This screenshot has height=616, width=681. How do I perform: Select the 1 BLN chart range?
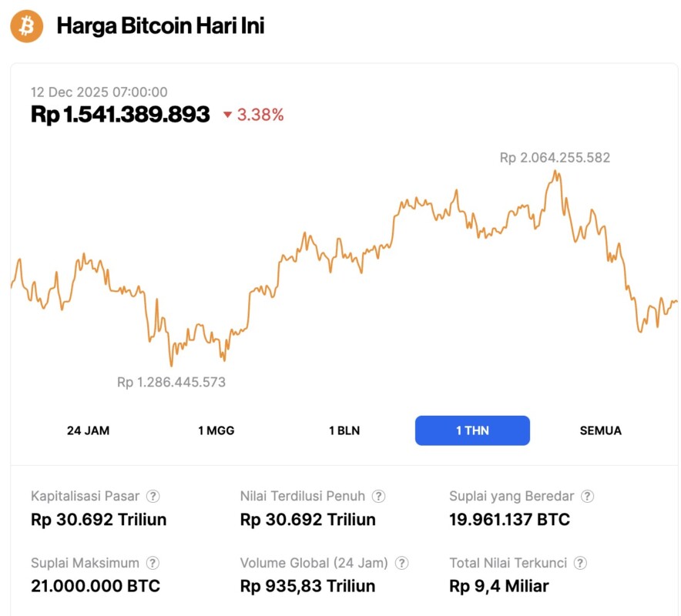coord(344,430)
